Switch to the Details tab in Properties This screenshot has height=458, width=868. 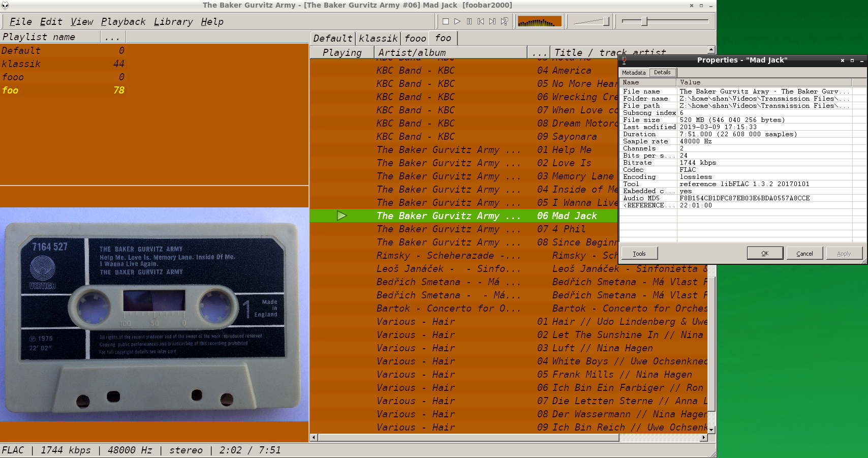tap(662, 73)
